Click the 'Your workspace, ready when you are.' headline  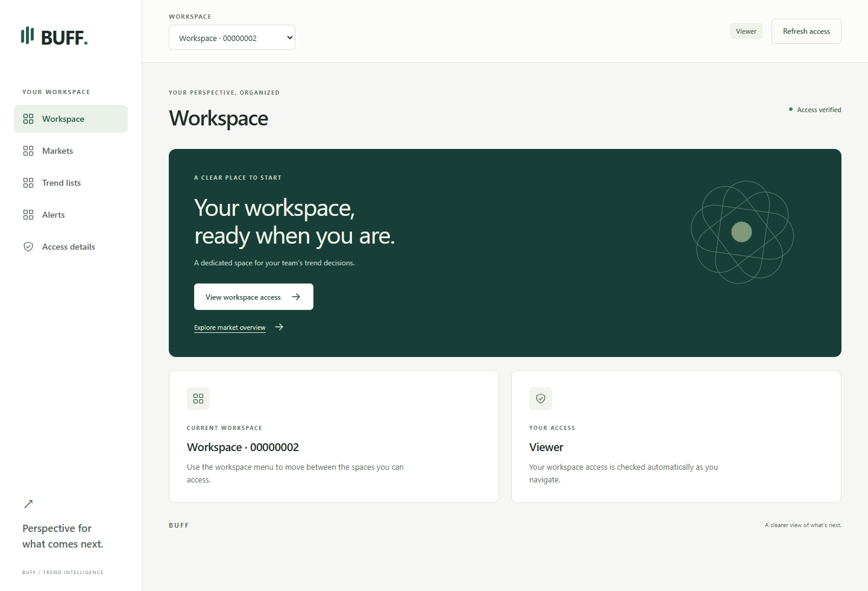click(295, 222)
